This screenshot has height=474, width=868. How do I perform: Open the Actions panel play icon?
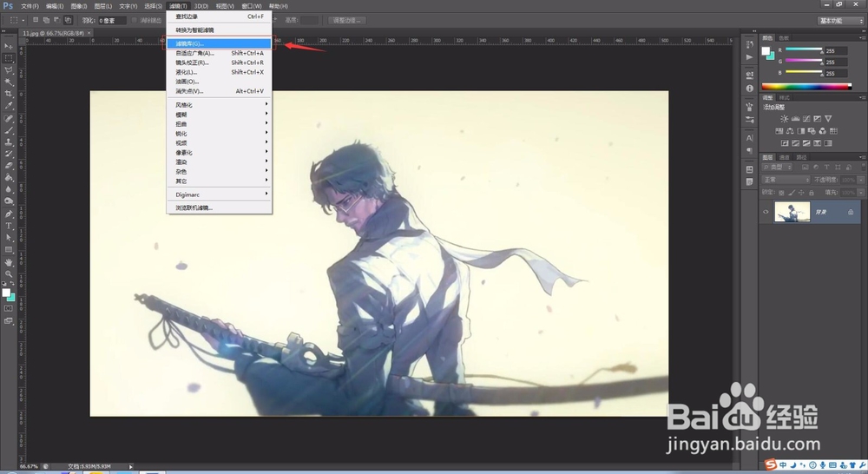(750, 57)
